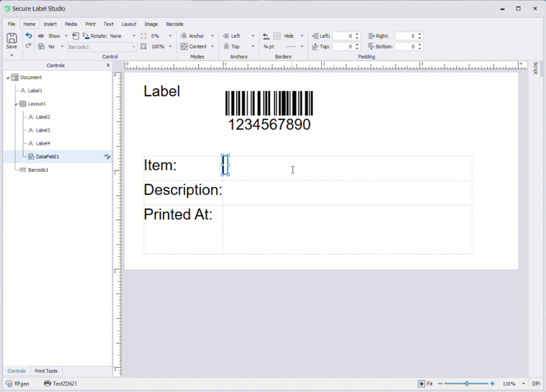
Task: Click the Document node icon in tree
Action: (15, 77)
